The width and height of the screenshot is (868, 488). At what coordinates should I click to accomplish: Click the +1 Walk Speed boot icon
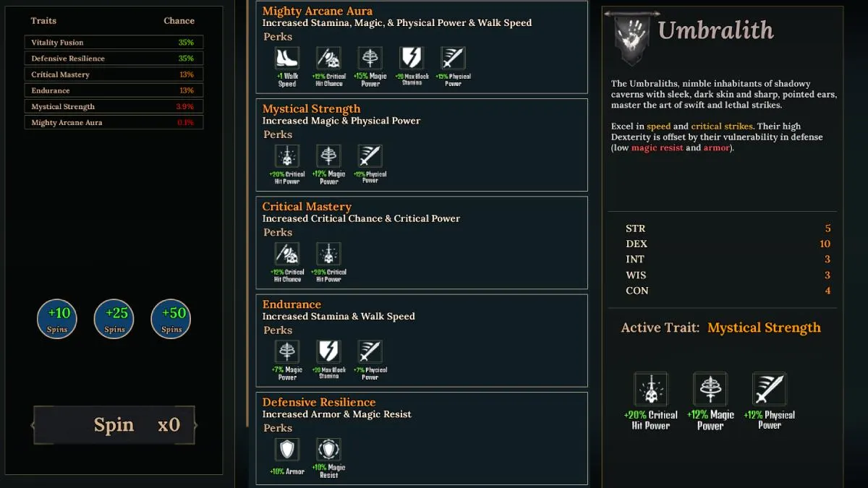point(287,59)
